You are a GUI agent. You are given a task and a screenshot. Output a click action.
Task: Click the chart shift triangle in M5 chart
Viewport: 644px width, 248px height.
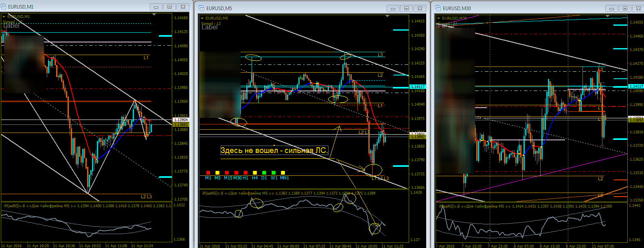tap(387, 16)
